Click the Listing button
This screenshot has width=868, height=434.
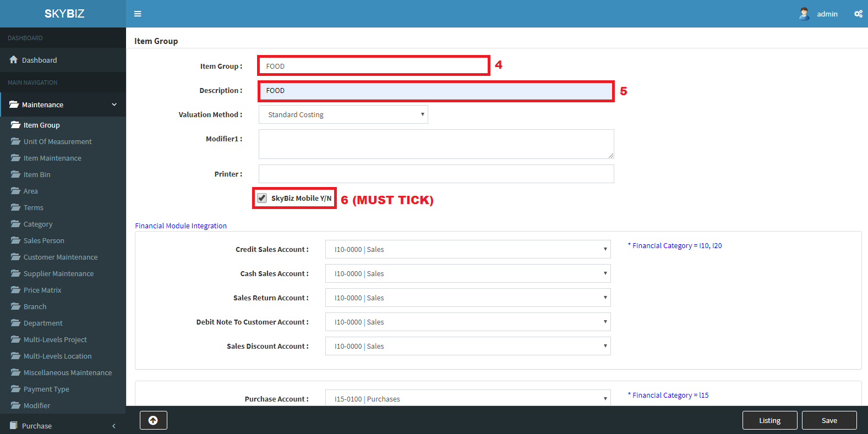click(769, 420)
